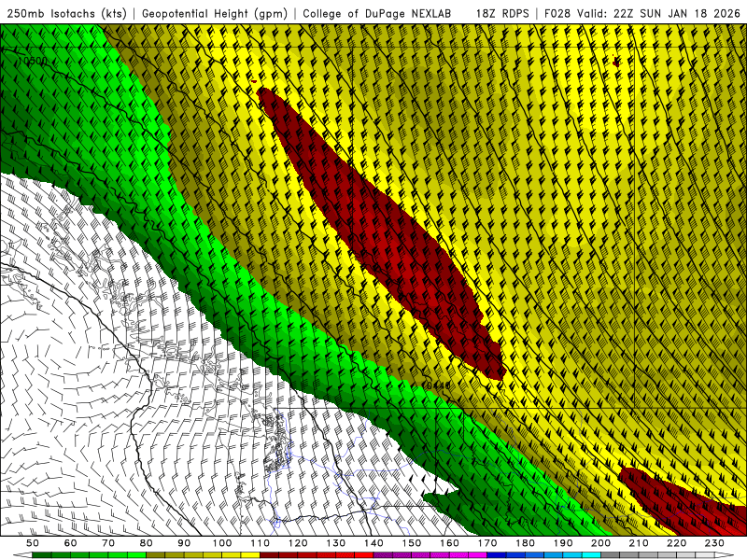This screenshot has height=560, width=747.
Task: Click the colorbar value 130
Action: click(335, 543)
